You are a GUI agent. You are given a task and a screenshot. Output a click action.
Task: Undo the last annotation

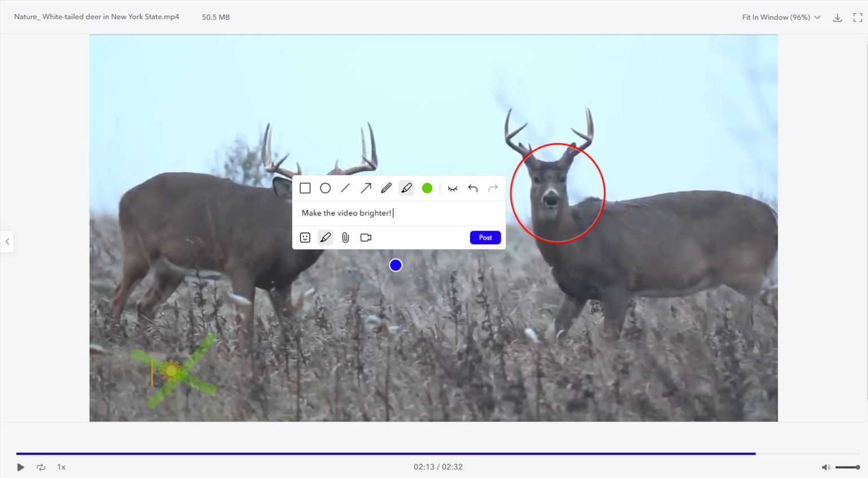[x=472, y=188]
